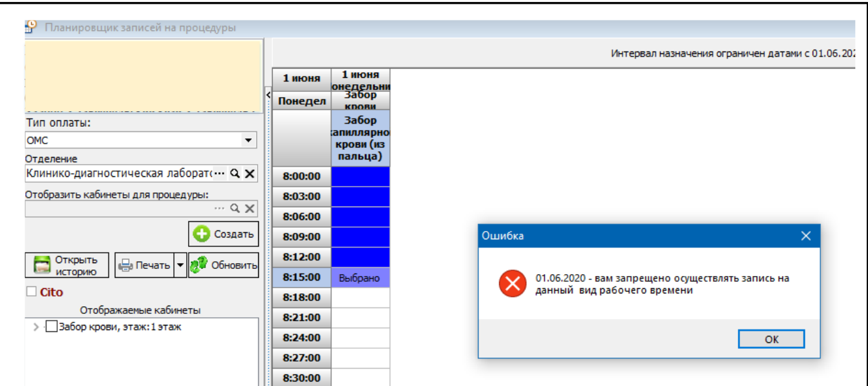
Task: Click the search icon in the Отделение field
Action: pos(235,174)
